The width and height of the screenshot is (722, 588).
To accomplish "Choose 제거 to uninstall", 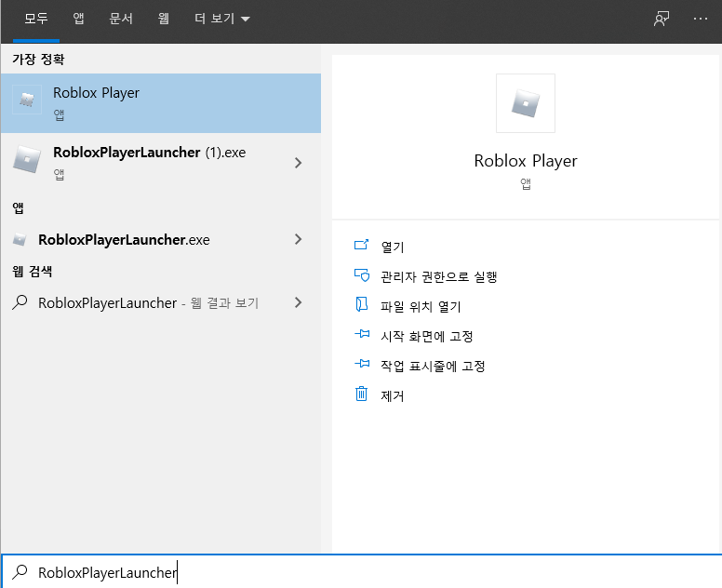I will coord(393,396).
